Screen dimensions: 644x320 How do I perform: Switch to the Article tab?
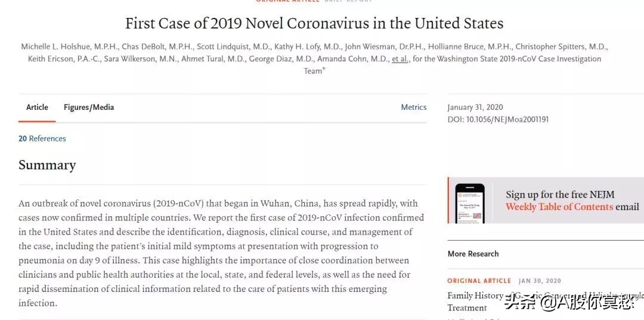[37, 107]
